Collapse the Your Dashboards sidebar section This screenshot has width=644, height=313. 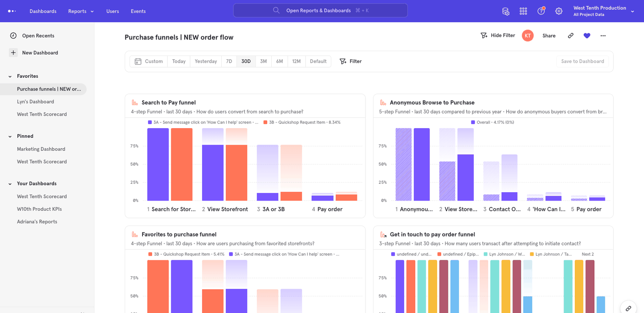(10, 184)
